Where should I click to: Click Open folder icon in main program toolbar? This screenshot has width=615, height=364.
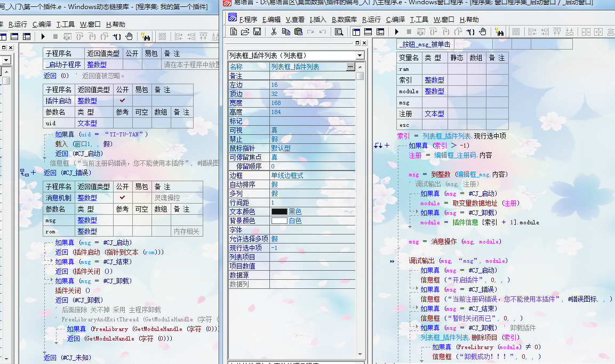click(x=245, y=32)
